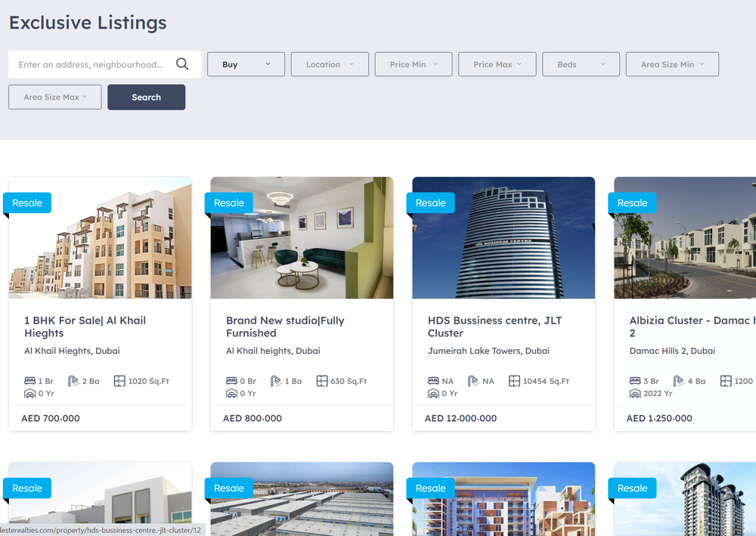Viewport: 756px width, 536px height.
Task: Click Resale badge on Albizia Cluster card
Action: click(632, 203)
